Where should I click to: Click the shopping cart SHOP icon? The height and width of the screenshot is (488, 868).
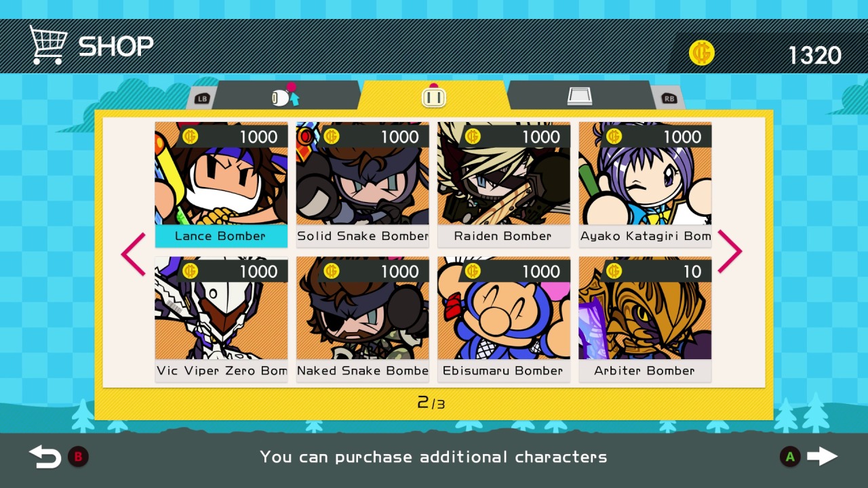tap(47, 45)
